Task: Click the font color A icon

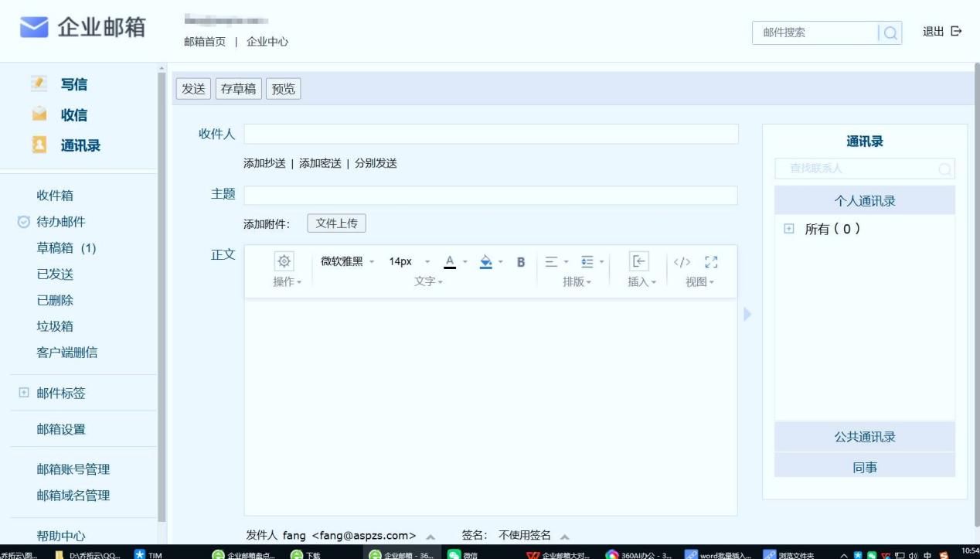Action: click(x=450, y=262)
